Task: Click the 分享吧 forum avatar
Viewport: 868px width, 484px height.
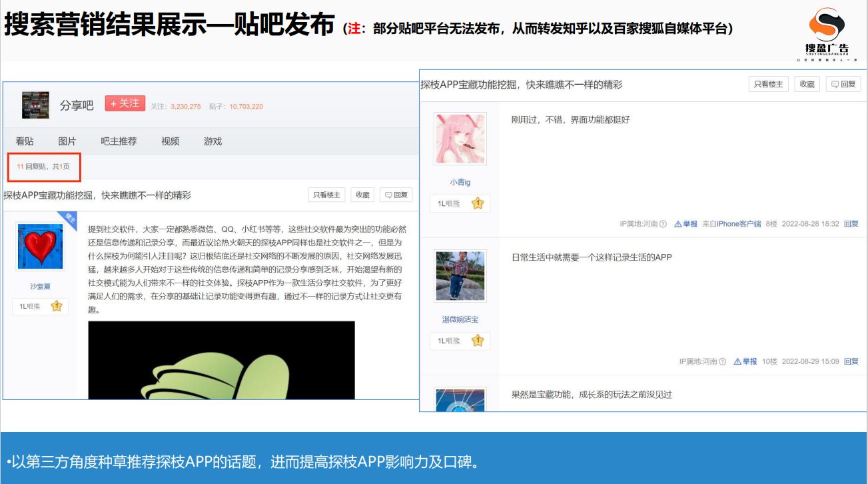Action: 35,105
